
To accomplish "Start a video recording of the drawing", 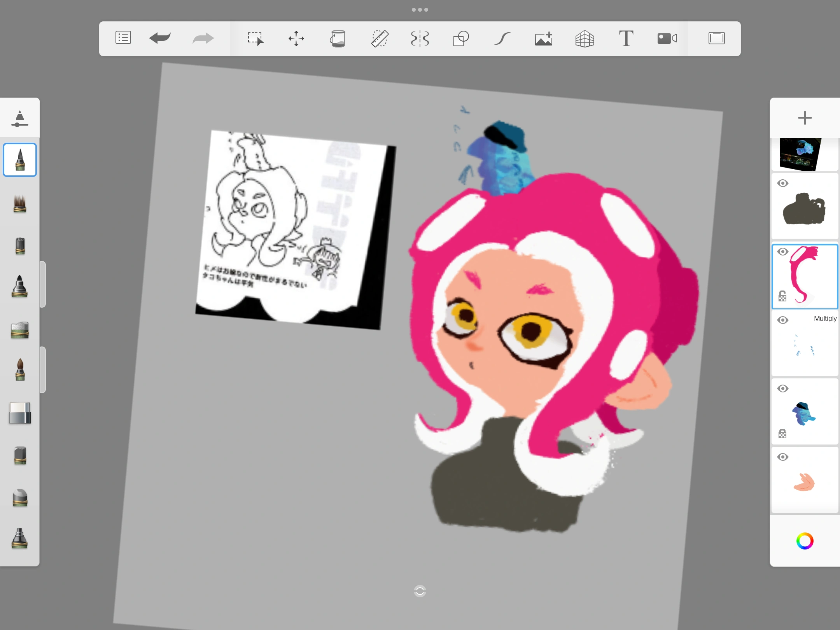I will click(x=667, y=38).
